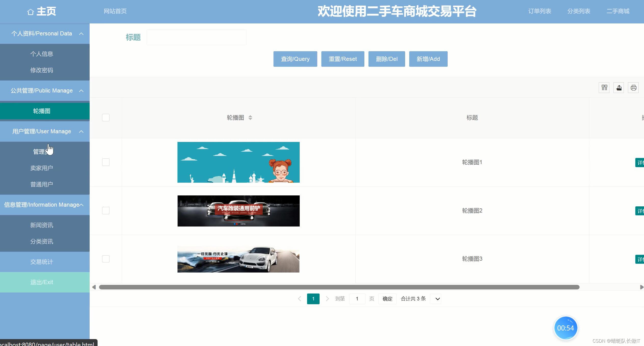The width and height of the screenshot is (644, 346).
Task: Open the column filter grid icon
Action: pos(604,88)
